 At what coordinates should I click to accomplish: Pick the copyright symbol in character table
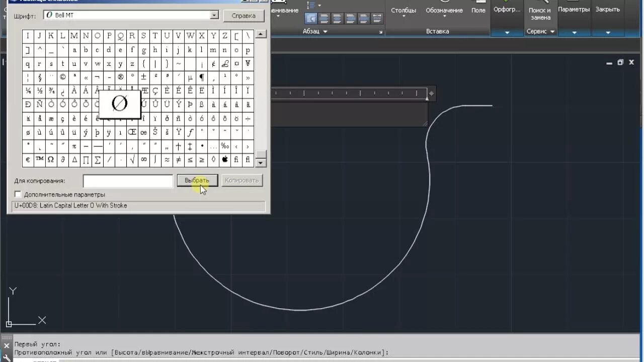pos(63,77)
